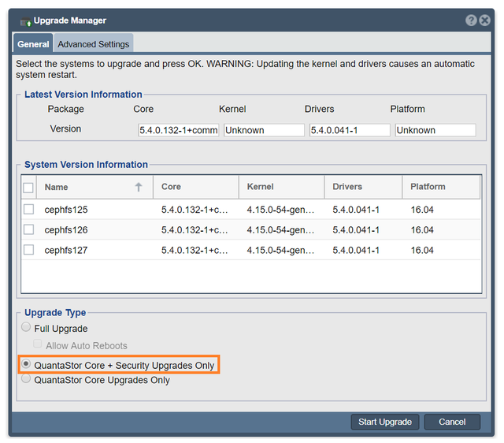This screenshot has width=504, height=443.
Task: Choose QuantaStor Core Upgrades Only radio
Action: click(26, 378)
